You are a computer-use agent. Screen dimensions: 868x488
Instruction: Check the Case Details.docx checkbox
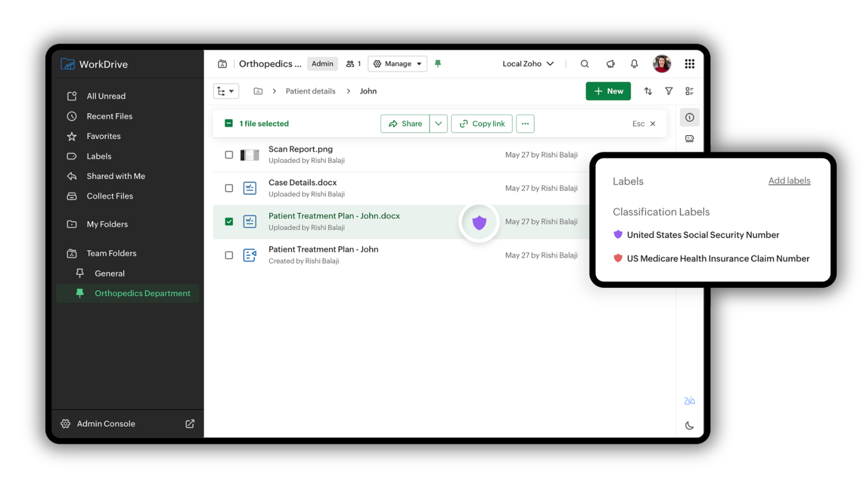229,188
